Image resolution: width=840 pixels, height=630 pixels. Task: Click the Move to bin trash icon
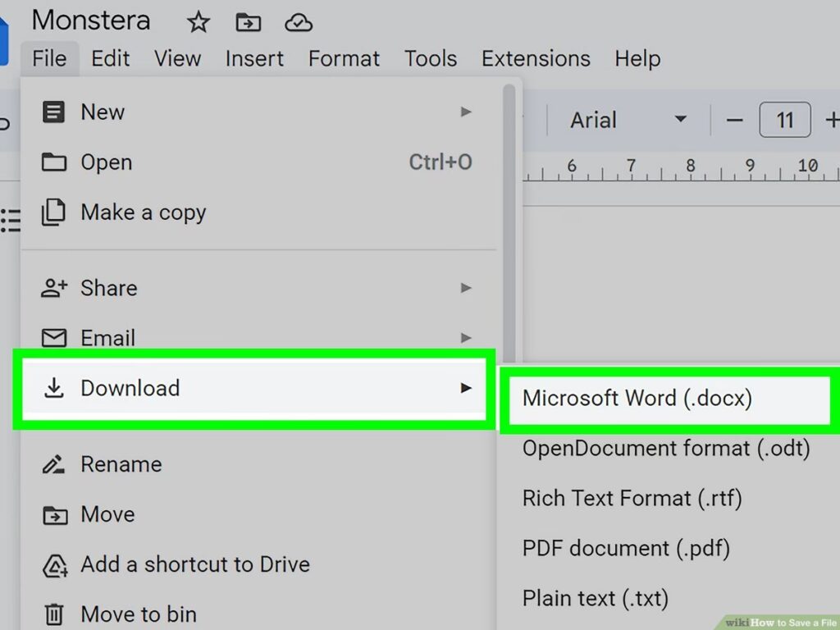pos(53,614)
